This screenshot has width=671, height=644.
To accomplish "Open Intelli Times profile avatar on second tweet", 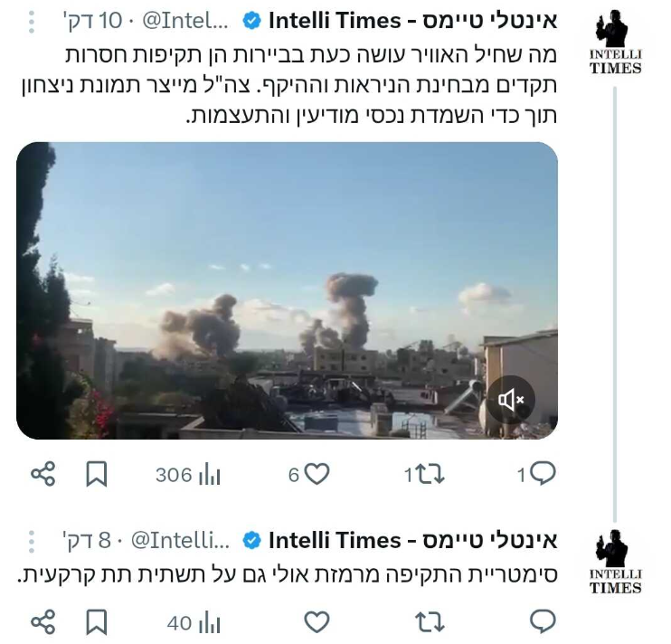I will click(615, 562).
